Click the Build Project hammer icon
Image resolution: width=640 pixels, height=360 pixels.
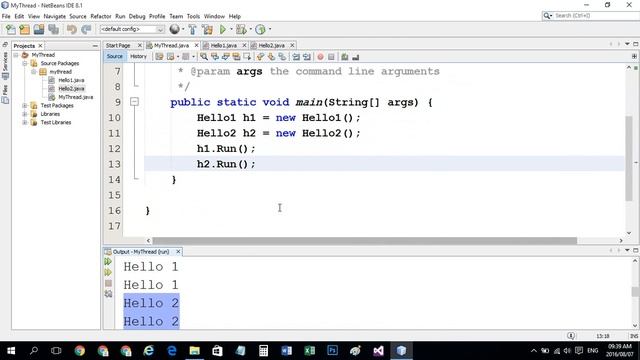[x=193, y=29]
